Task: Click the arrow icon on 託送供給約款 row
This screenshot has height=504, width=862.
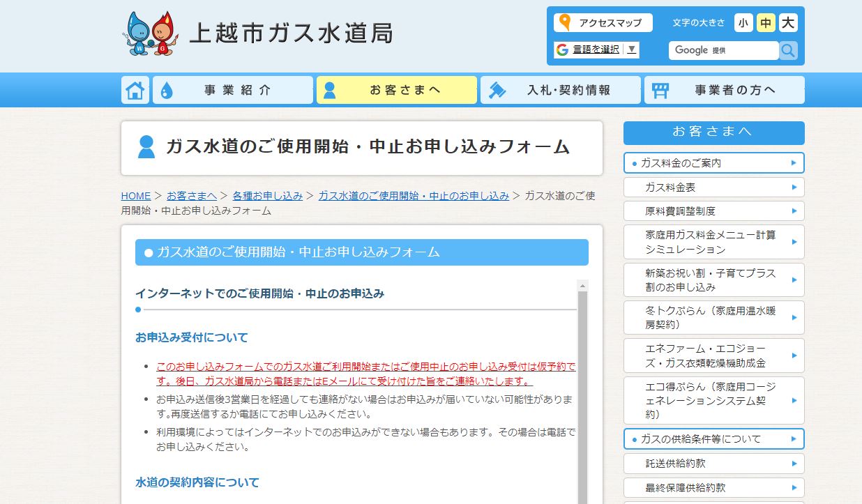Action: tap(794, 463)
